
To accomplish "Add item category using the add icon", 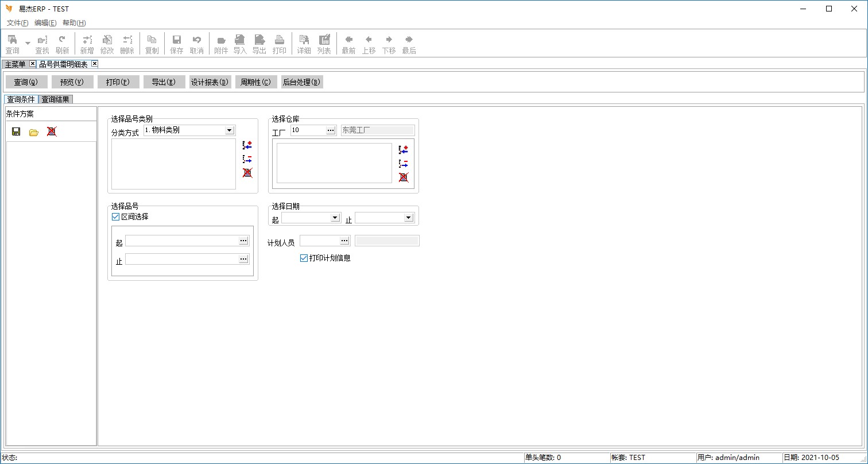I will point(247,145).
